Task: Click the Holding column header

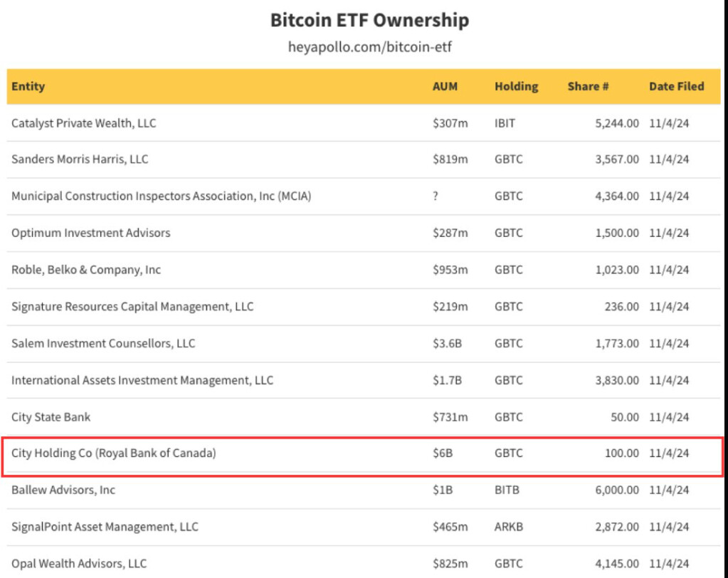Action: 516,86
